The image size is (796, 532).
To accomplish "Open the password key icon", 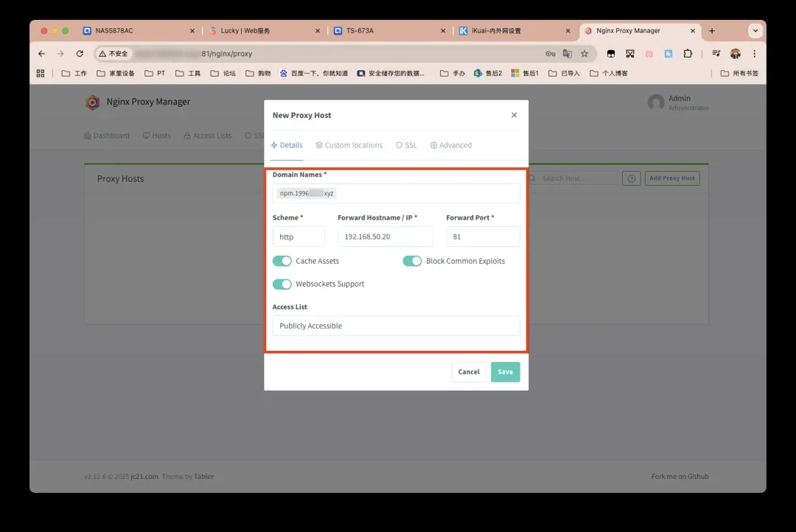I will pyautogui.click(x=550, y=54).
